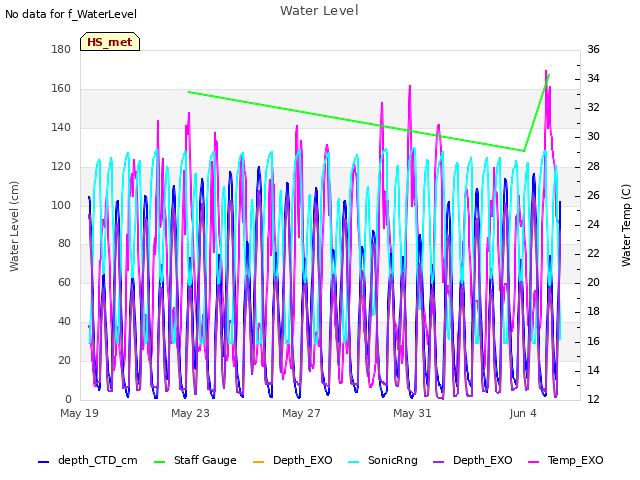
Task: Click the Water Level (cm) axis title
Action: coord(14,227)
